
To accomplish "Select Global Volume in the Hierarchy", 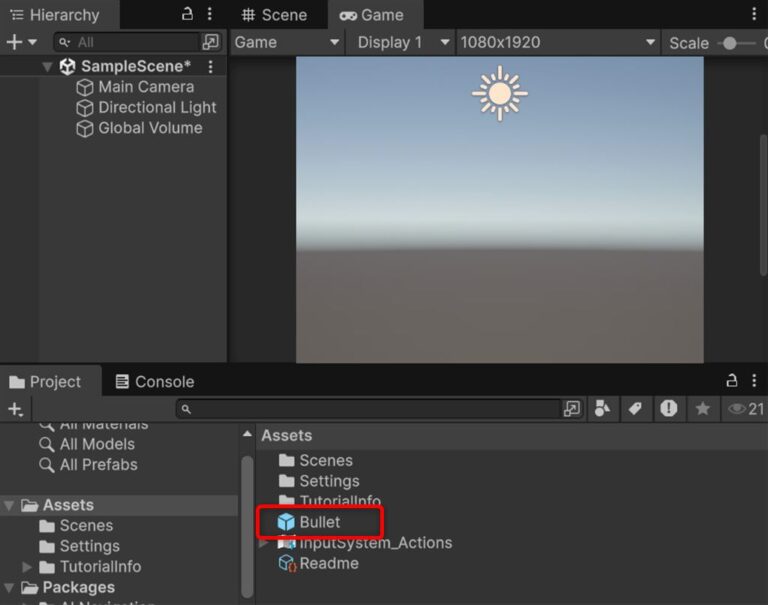I will coord(150,128).
